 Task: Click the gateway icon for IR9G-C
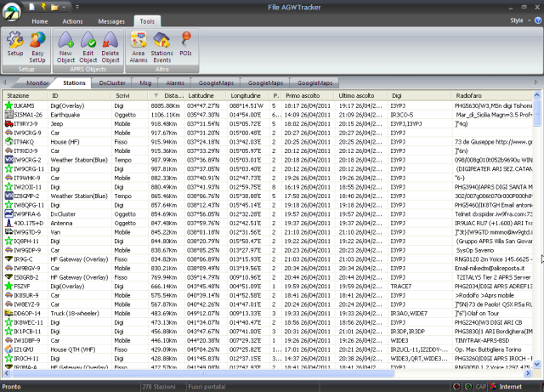(x=8, y=259)
